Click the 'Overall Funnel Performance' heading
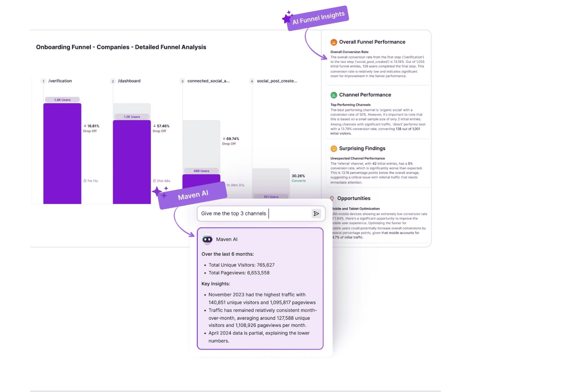This screenshot has width=572, height=392. (x=372, y=42)
